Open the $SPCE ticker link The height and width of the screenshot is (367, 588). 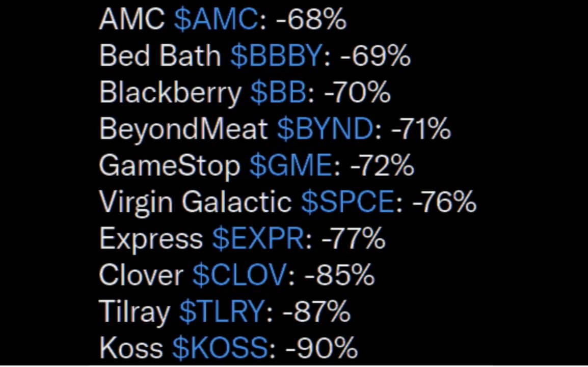coord(348,202)
